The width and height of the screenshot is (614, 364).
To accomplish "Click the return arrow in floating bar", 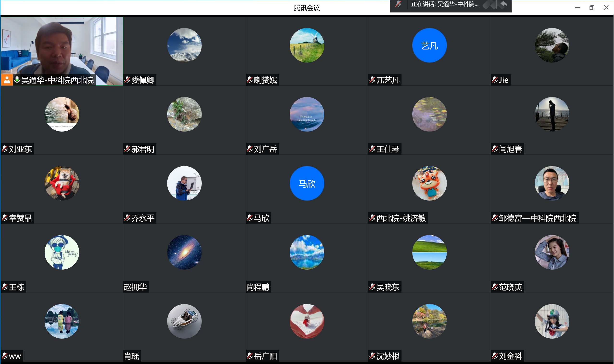I will click(504, 4).
